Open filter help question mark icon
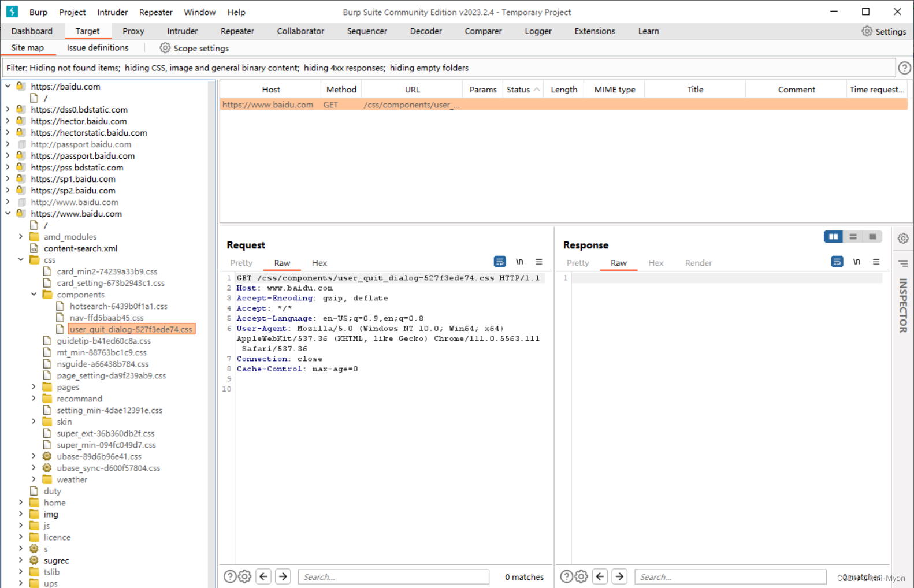914x588 pixels. 904,68
